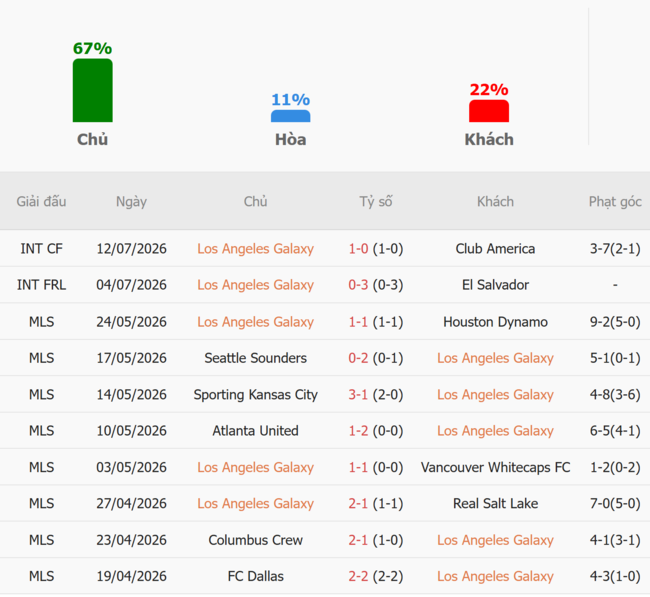Click the 3-1 score for Sporting Kansas City
This screenshot has height=597, width=650.
358,395
